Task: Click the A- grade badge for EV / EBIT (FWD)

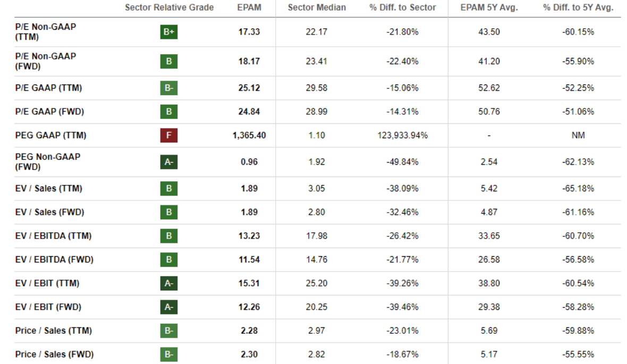Action: [169, 307]
